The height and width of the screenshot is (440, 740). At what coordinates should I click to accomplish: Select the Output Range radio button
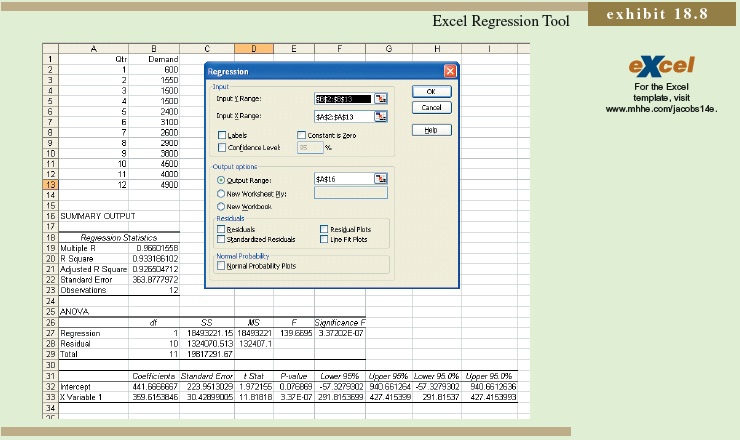coord(222,179)
